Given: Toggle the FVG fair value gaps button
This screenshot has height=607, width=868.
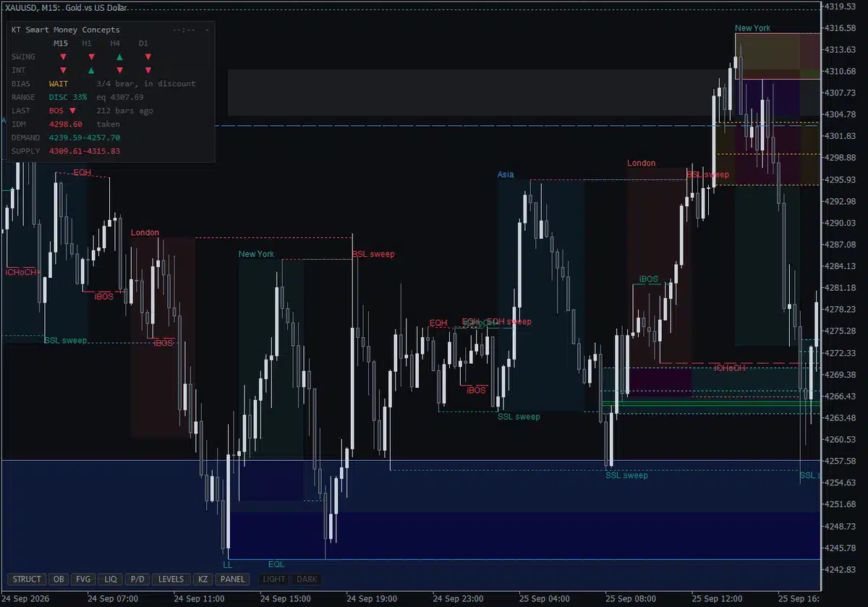Looking at the screenshot, I should click(84, 580).
